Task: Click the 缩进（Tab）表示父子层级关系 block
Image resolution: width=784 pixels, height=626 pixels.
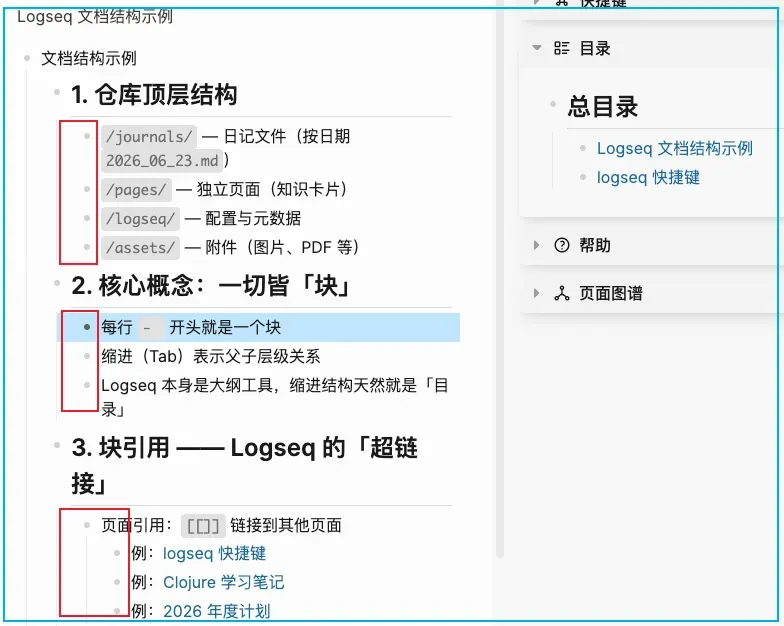Action: click(x=210, y=356)
